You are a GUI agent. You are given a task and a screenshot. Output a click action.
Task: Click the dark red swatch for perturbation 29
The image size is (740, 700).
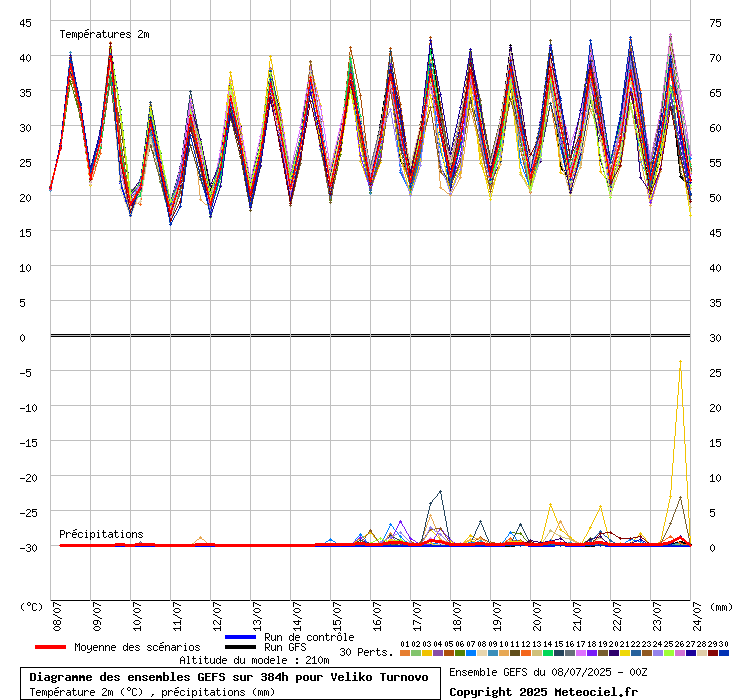[713, 653]
